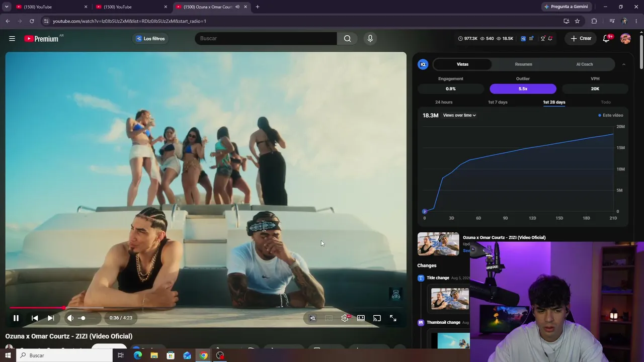Click the Windows taskbar Buscar search box
This screenshot has height=362, width=644.
click(x=64, y=355)
